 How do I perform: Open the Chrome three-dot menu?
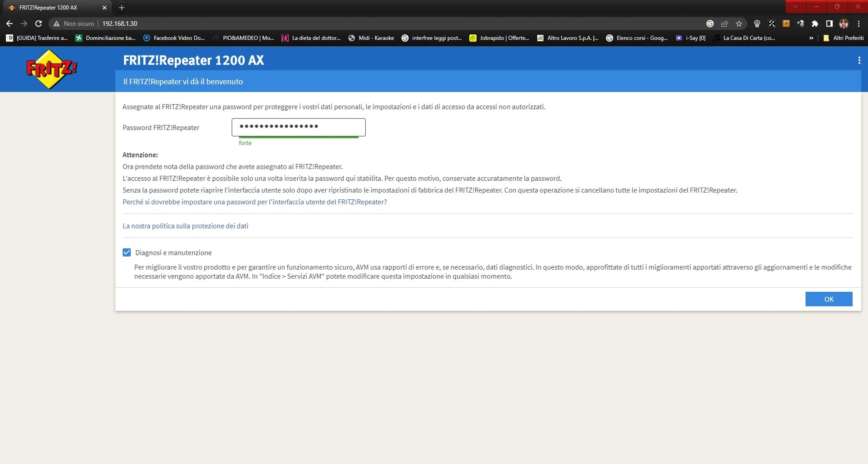coord(859,23)
